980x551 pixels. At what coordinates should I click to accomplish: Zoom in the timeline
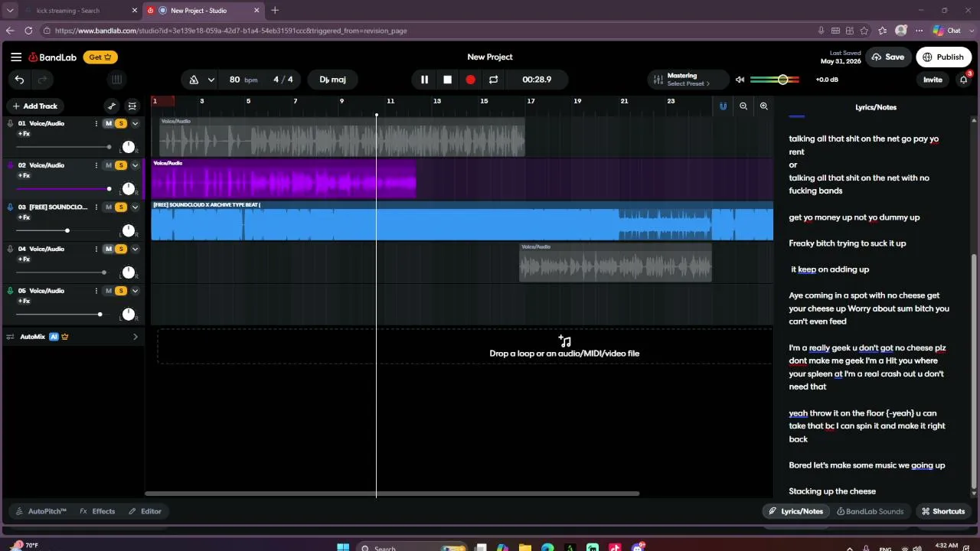[763, 106]
